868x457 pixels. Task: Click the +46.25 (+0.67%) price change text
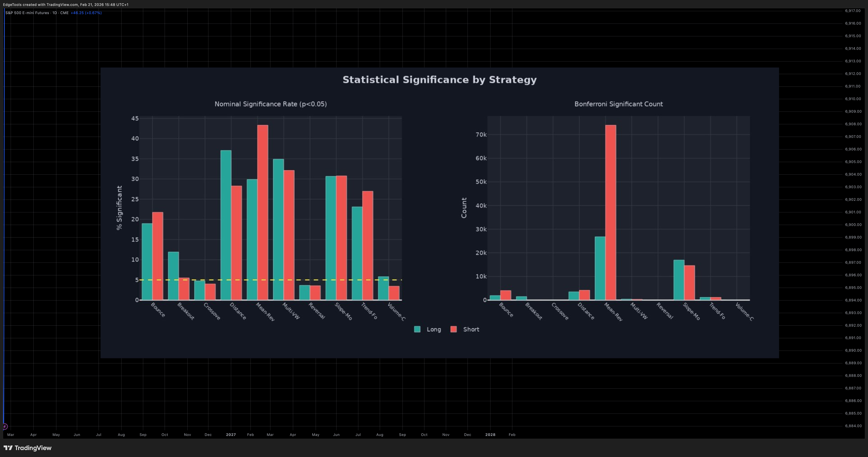tap(86, 13)
